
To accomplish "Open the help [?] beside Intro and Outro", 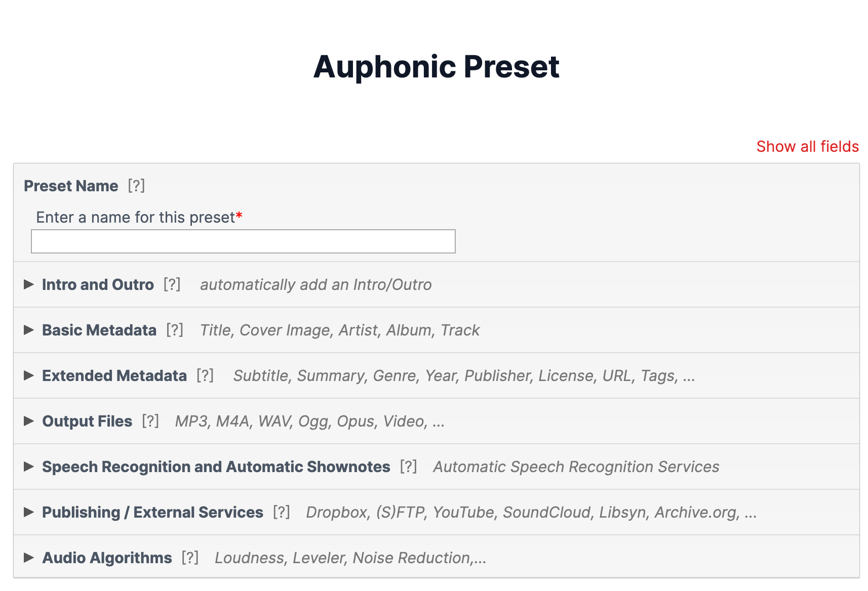I will coord(172,284).
